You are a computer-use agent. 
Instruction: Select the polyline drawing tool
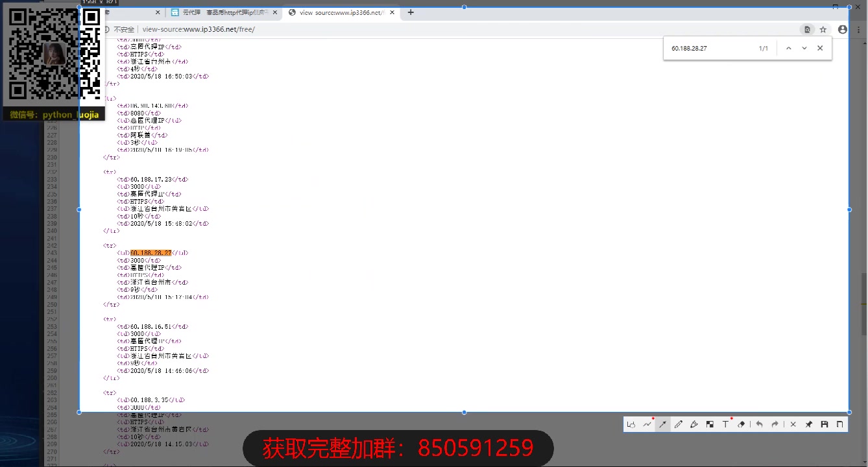coord(647,424)
